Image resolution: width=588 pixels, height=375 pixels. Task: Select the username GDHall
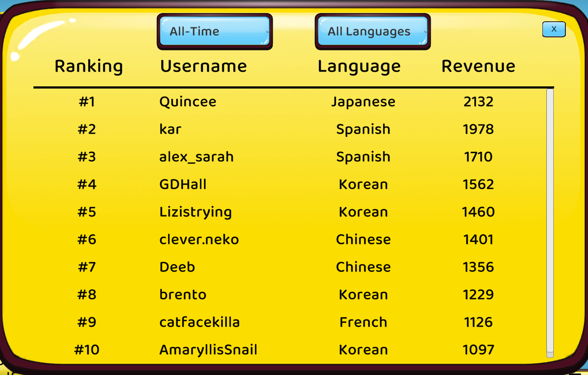click(x=183, y=184)
